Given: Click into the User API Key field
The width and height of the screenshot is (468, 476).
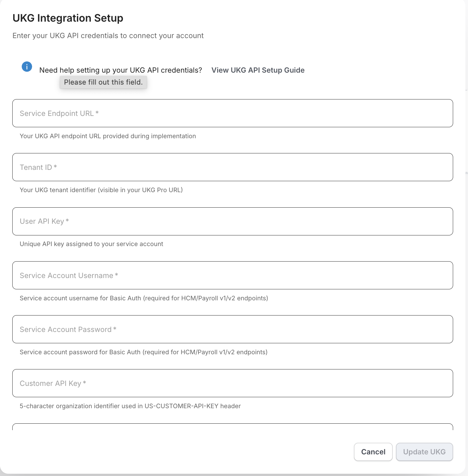Looking at the screenshot, I should pyautogui.click(x=233, y=222).
